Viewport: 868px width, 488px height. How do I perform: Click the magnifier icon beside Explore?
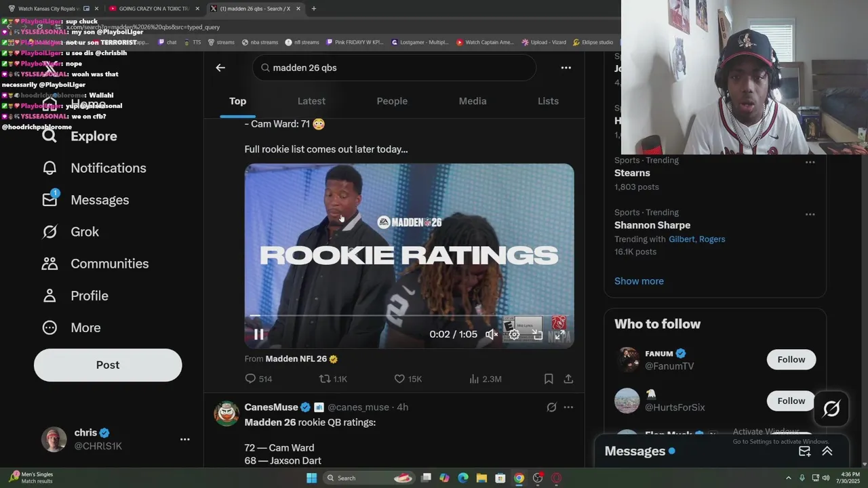click(50, 136)
